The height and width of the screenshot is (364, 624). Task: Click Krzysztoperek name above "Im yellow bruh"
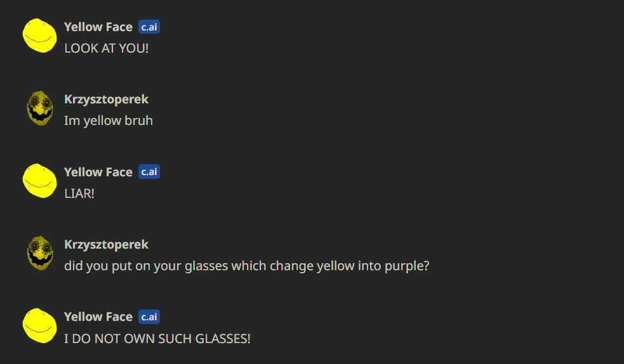[x=106, y=100]
